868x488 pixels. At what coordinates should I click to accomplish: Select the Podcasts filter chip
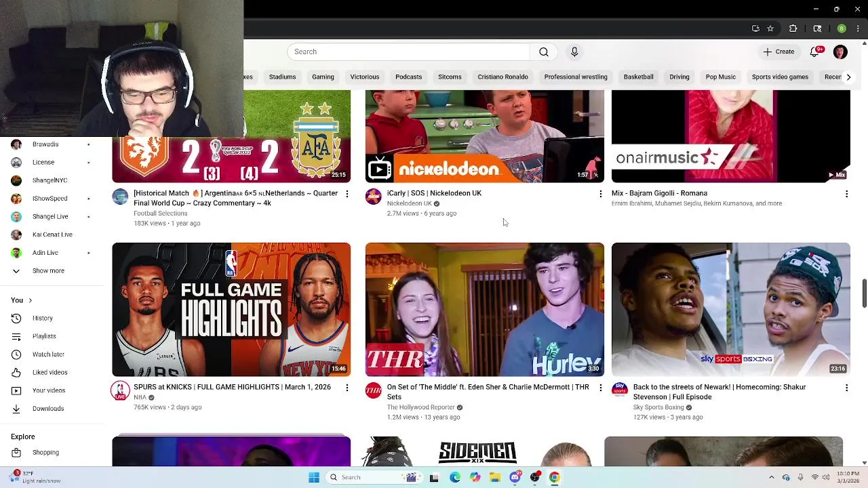pyautogui.click(x=408, y=77)
